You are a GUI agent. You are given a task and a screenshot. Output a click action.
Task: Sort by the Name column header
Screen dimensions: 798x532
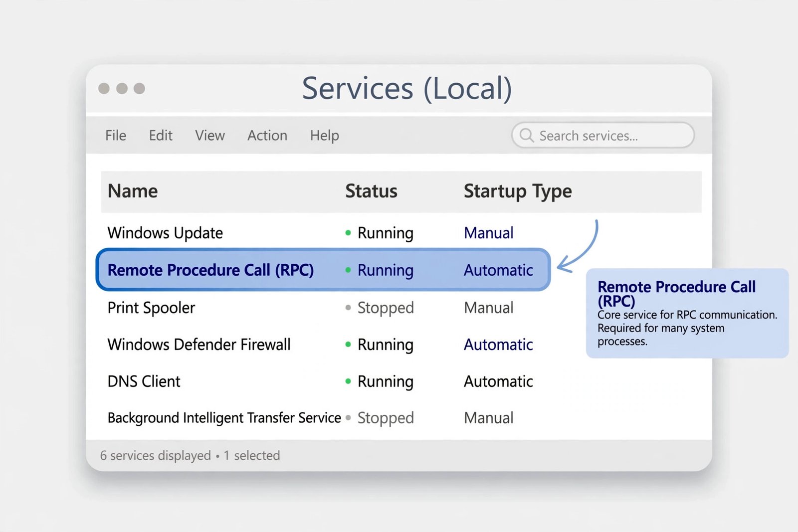tap(133, 191)
